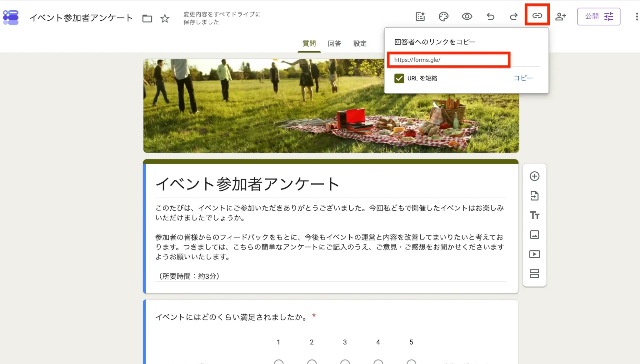Click the 公開 publish button

598,16
